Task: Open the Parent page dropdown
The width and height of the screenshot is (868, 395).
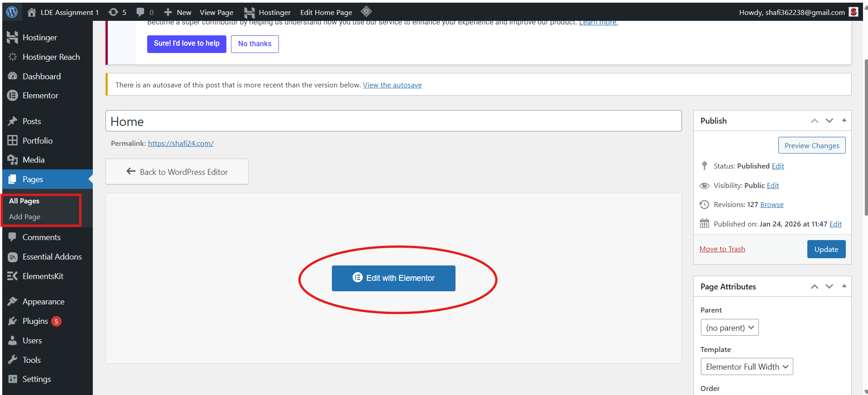Action: (x=729, y=328)
